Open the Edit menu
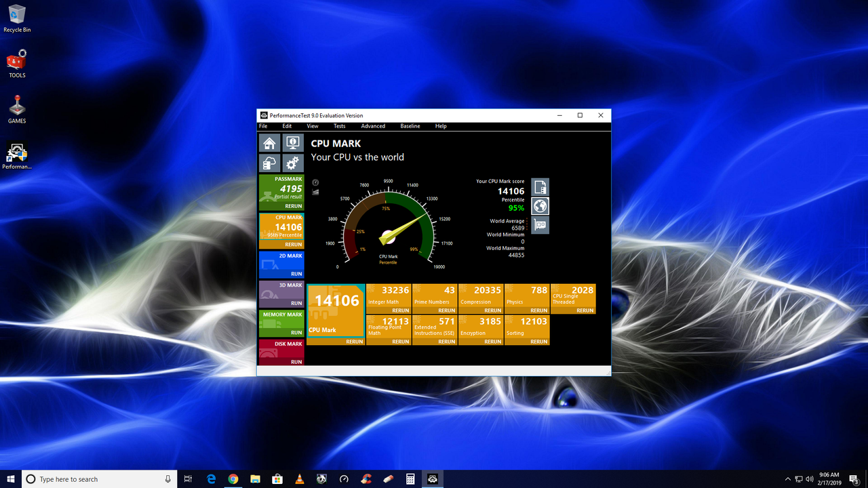 (288, 126)
